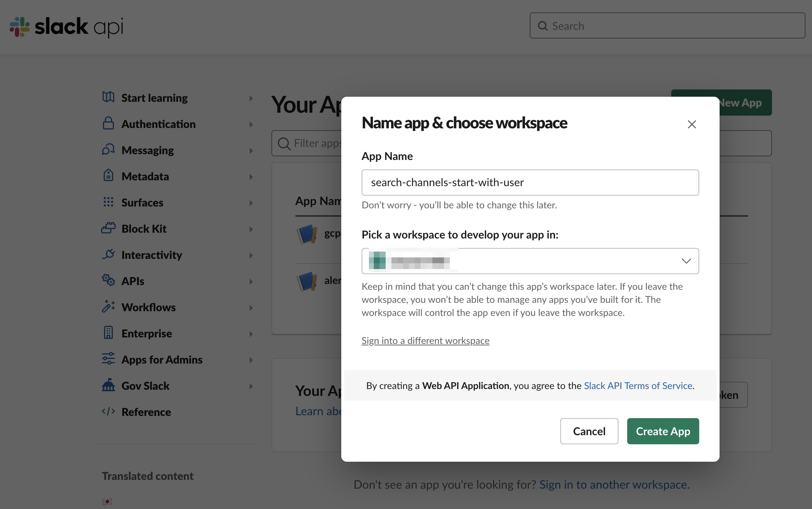Viewport: 812px width, 509px height.
Task: Click Sign in to another workspace link
Action: 613,485
